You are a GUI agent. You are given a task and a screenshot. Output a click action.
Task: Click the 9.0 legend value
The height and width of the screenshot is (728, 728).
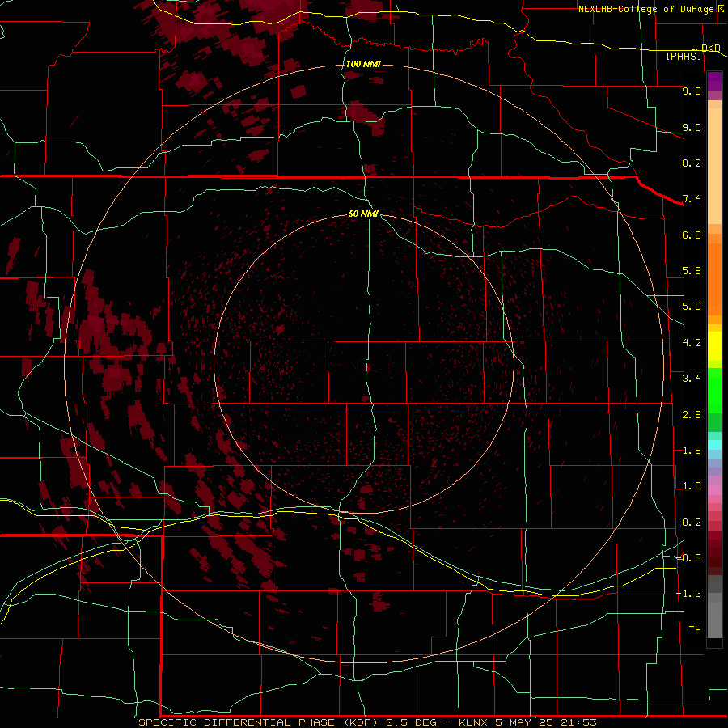pos(692,127)
